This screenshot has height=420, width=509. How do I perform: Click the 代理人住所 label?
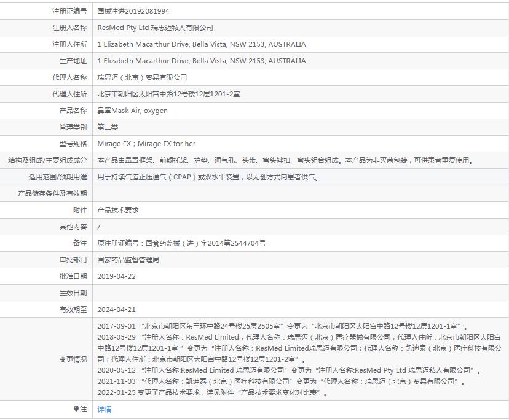[x=69, y=94]
